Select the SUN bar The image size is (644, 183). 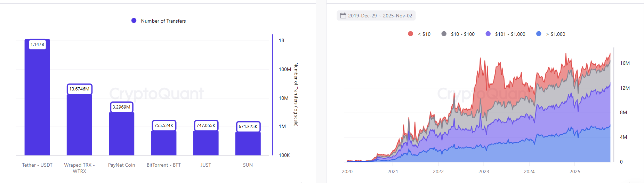248,144
